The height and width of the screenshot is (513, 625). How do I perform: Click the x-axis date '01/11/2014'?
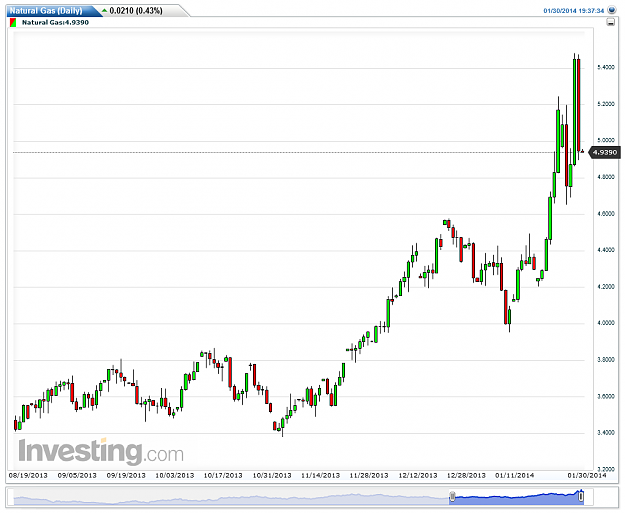click(515, 476)
